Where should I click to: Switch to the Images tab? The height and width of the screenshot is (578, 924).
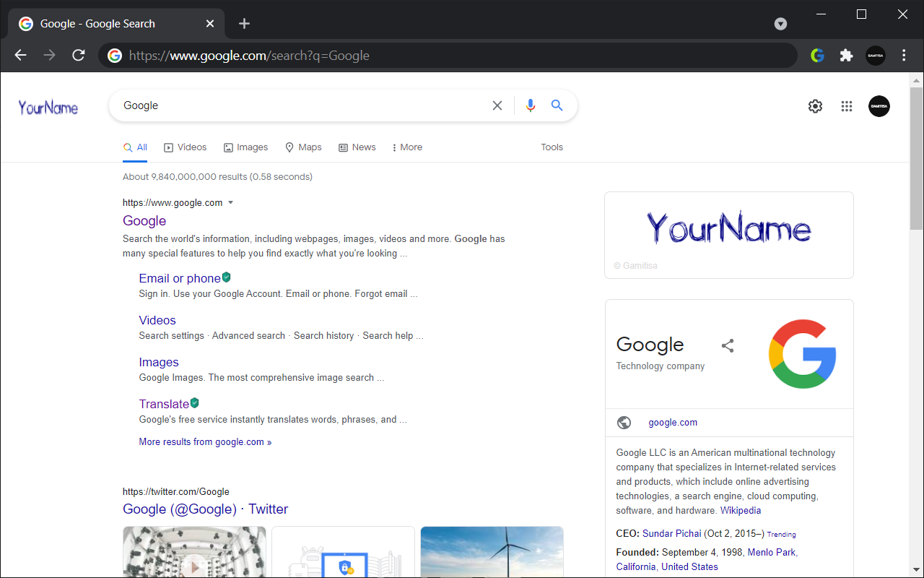click(x=245, y=147)
